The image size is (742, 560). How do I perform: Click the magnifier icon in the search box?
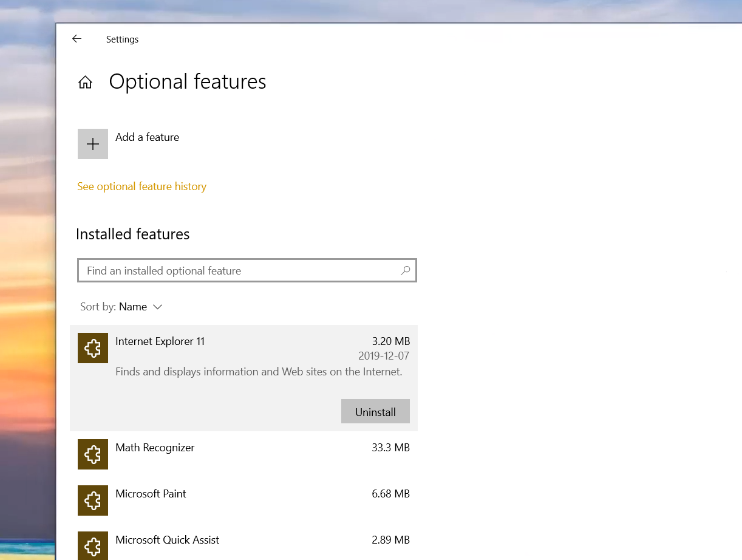pyautogui.click(x=405, y=271)
